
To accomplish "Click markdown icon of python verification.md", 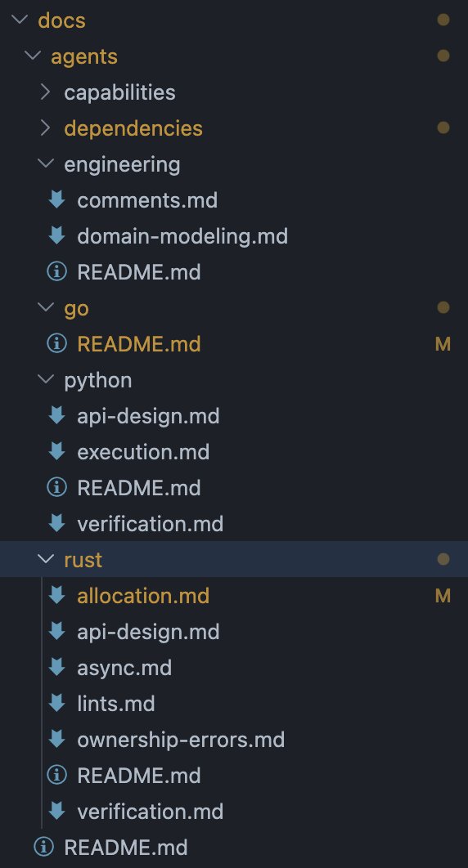I will click(56, 524).
